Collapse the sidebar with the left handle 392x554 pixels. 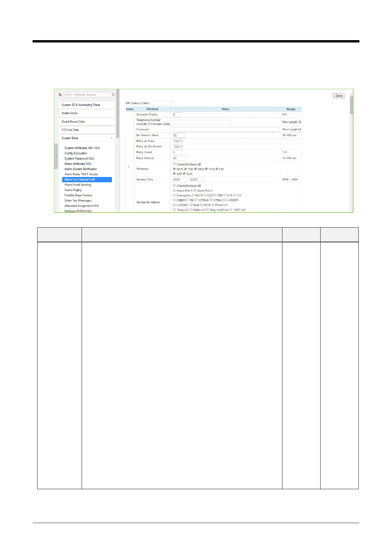point(56,157)
